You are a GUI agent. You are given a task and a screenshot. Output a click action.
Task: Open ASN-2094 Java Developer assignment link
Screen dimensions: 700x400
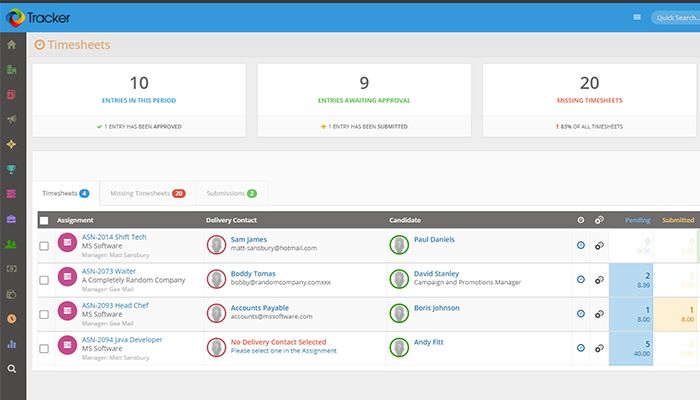point(122,340)
